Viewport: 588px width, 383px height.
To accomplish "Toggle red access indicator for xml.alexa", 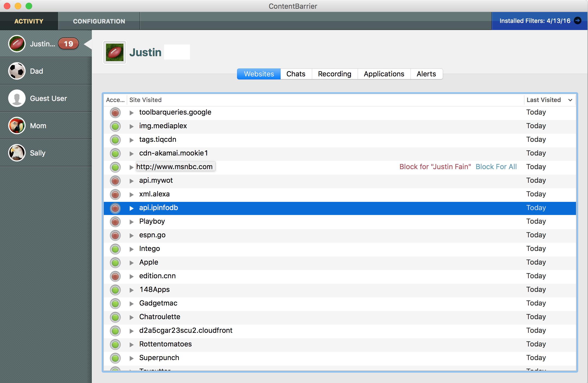I will coord(115,194).
